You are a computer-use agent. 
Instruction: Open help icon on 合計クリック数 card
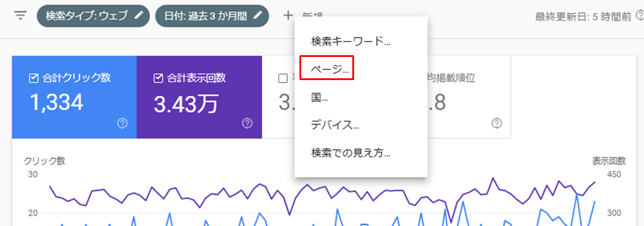click(x=122, y=123)
